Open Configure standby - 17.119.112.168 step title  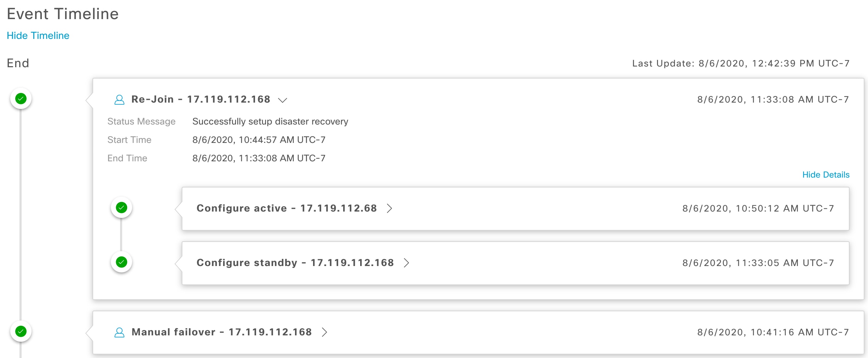[x=295, y=263]
